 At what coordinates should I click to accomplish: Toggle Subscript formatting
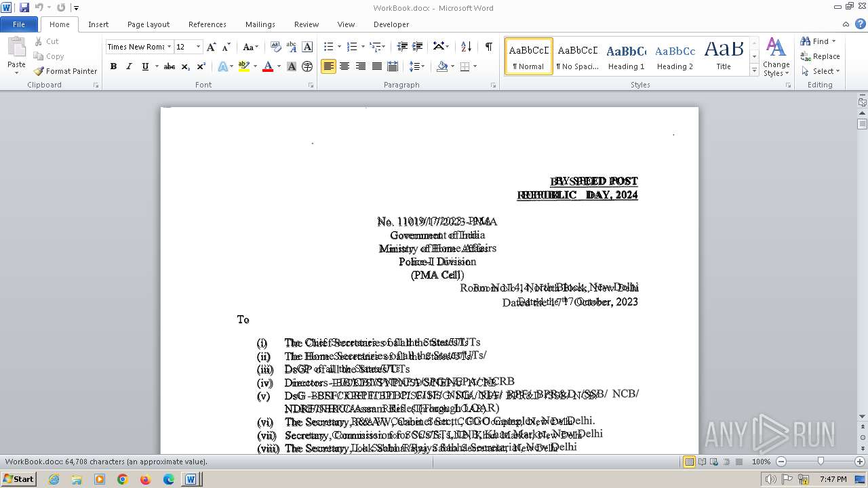(186, 66)
